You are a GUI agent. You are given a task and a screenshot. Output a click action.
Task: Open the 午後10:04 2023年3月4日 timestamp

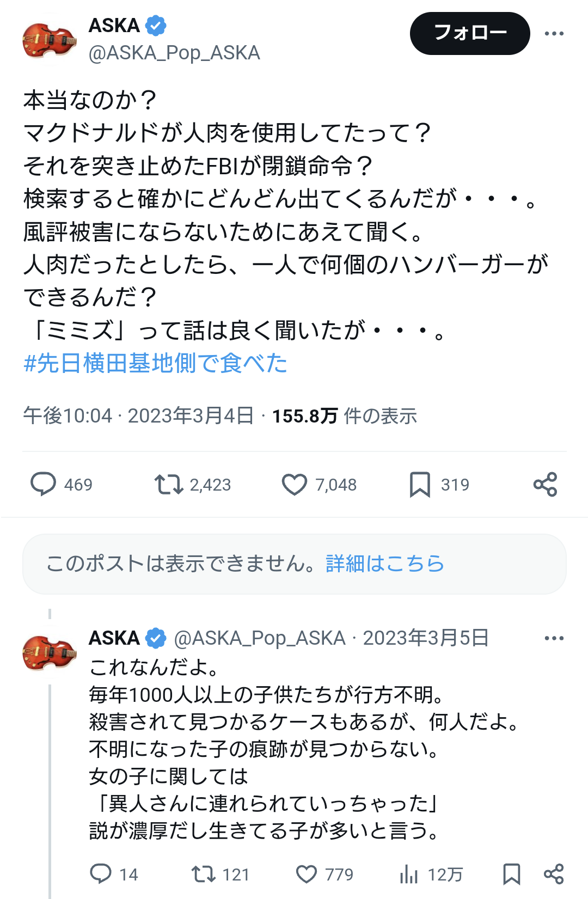138,416
